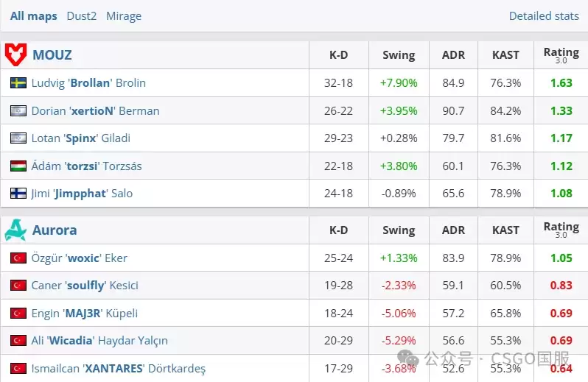Open the MOUZ team name link

point(52,55)
